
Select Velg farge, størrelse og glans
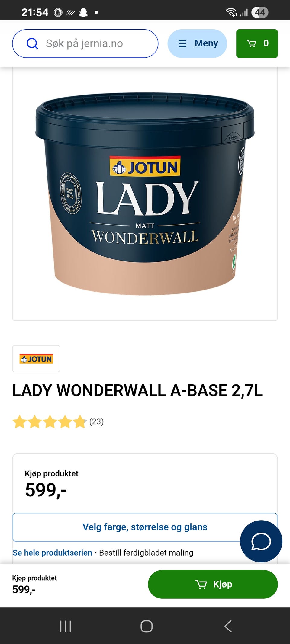coord(145,527)
